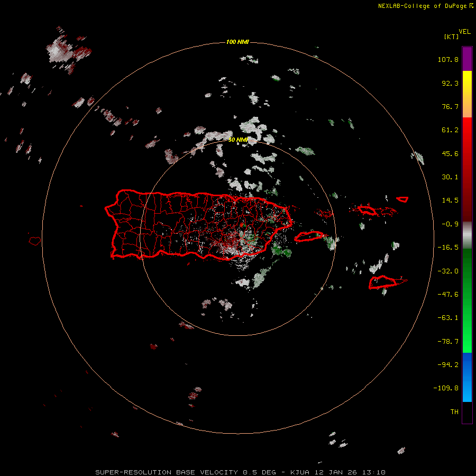
Task: Click the -0.9 legend value
Action: [x=450, y=224]
